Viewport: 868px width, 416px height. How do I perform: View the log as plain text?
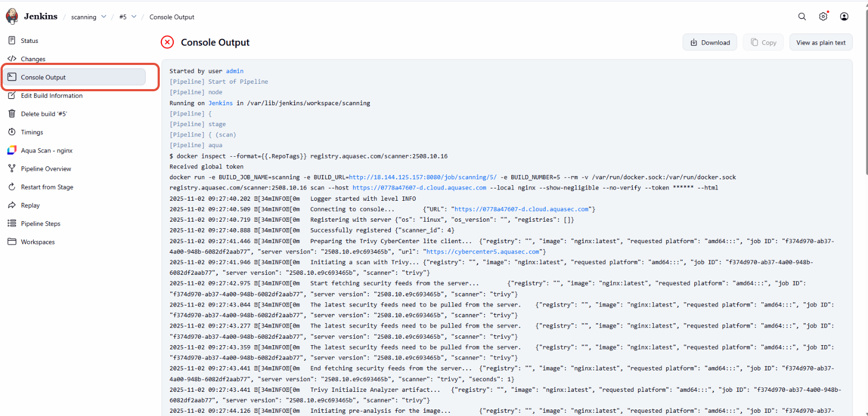(821, 42)
